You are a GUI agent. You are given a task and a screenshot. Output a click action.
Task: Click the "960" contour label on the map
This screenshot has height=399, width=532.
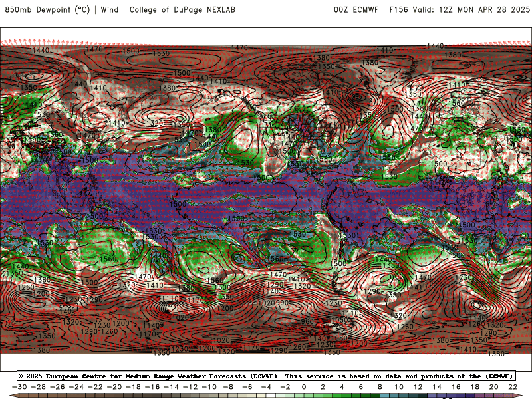click(307, 321)
